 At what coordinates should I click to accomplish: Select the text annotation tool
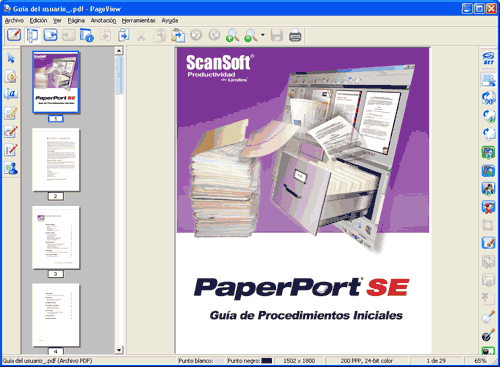(11, 94)
